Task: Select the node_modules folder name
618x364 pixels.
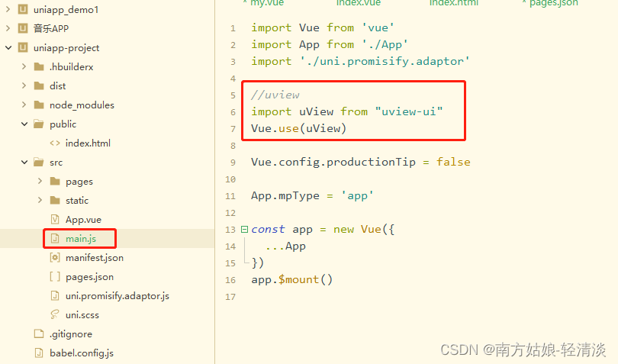Action: click(82, 105)
